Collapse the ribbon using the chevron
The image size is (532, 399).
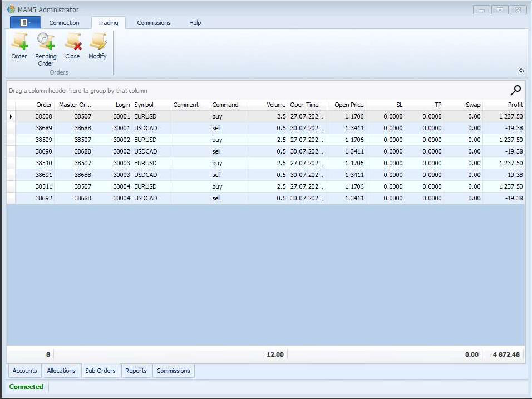coord(521,71)
